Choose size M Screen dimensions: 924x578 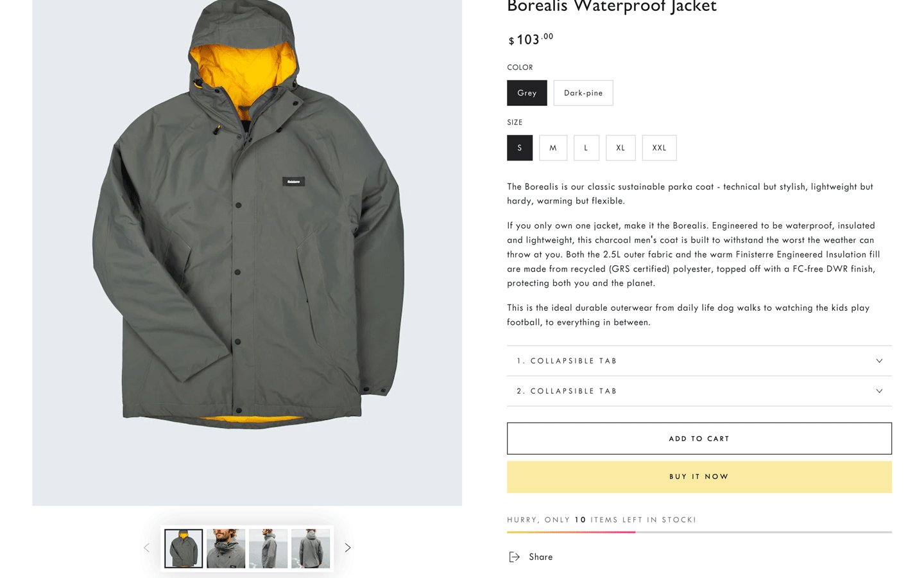tap(553, 148)
